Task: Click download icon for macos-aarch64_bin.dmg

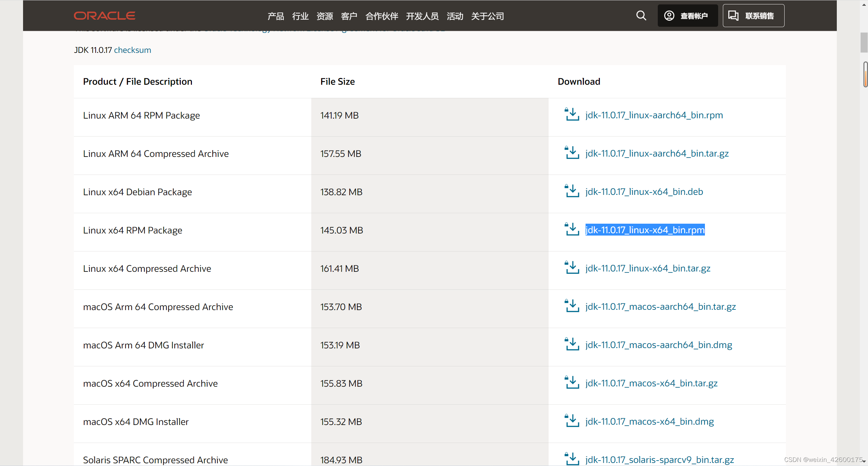Action: tap(572, 344)
